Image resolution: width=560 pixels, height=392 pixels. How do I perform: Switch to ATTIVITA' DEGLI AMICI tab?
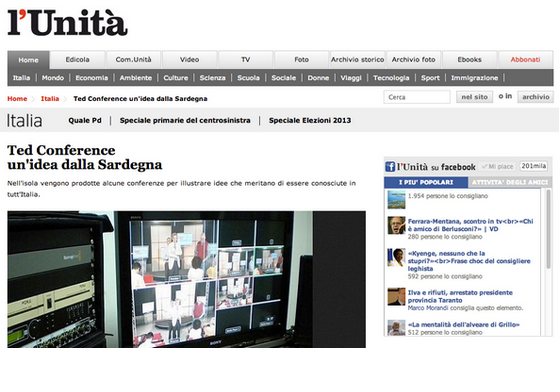coord(510,182)
